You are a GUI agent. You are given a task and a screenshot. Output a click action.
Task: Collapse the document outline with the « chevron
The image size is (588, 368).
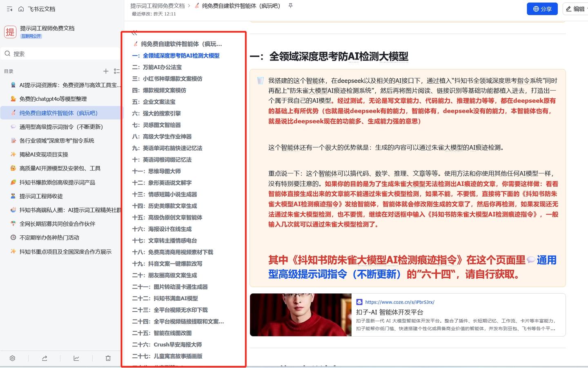point(134,33)
